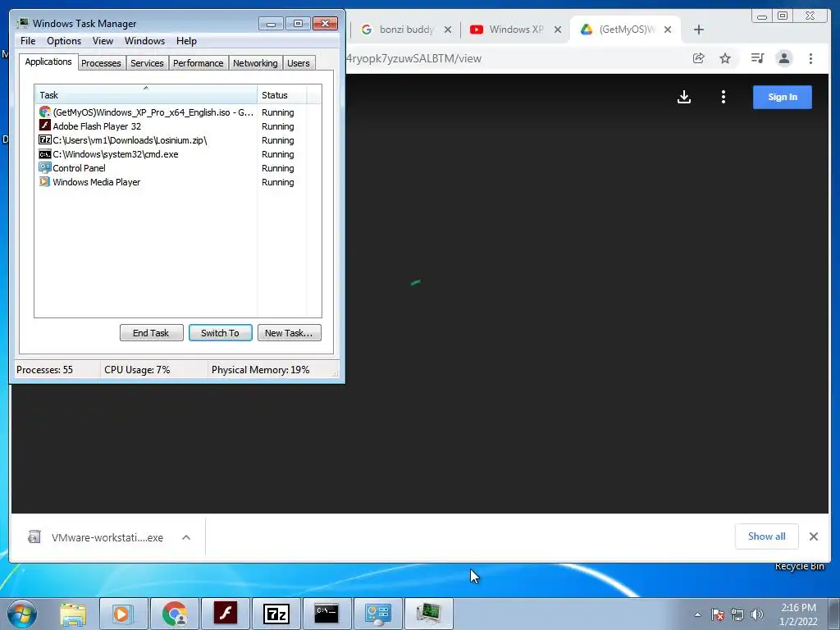Switch to the Users tab
The height and width of the screenshot is (630, 840).
click(299, 63)
